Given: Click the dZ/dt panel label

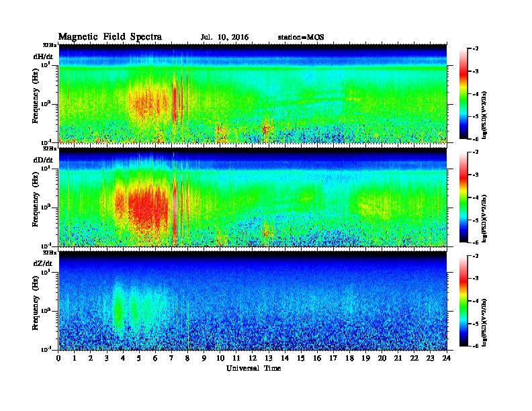Looking at the screenshot, I should 43,263.
